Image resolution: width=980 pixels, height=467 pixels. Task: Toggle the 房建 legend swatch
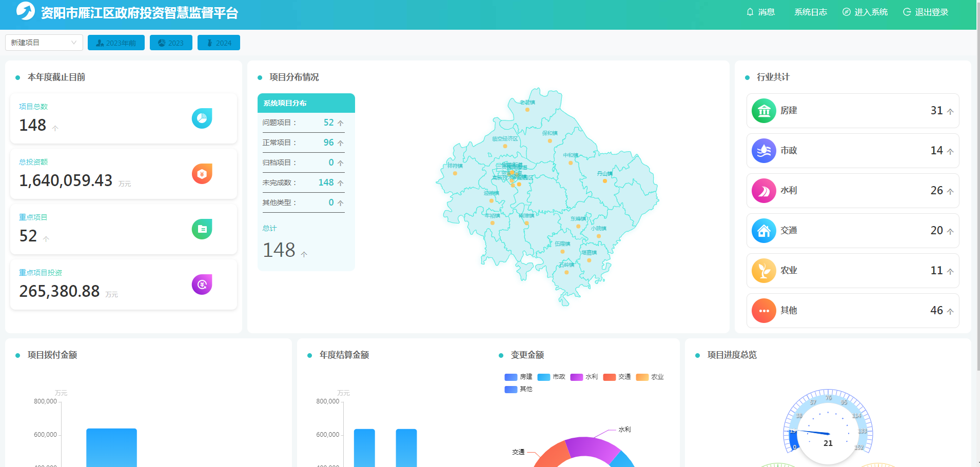tap(511, 377)
